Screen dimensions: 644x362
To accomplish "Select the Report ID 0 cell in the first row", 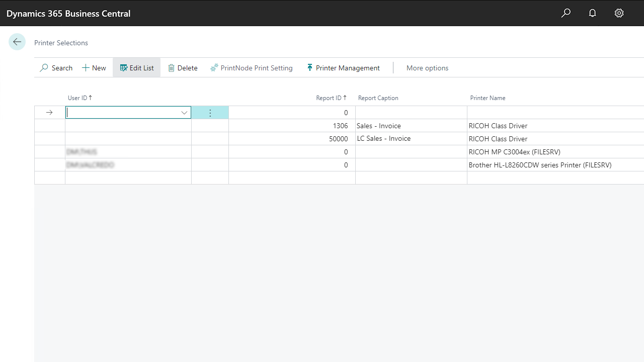I will pyautogui.click(x=292, y=113).
